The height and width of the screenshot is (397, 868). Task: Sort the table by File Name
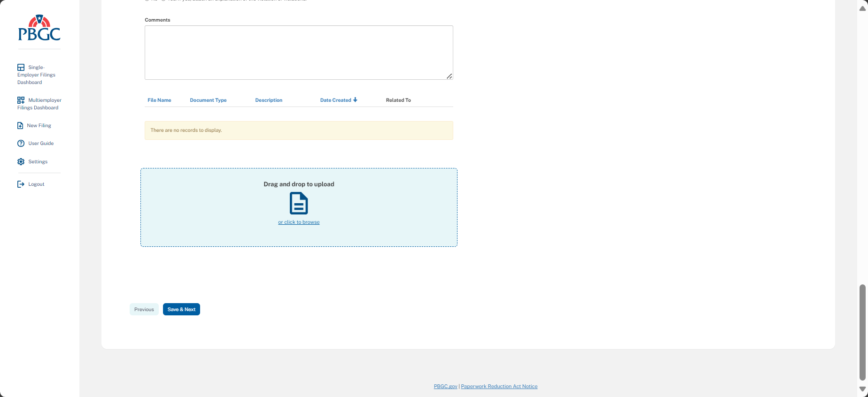(x=159, y=100)
